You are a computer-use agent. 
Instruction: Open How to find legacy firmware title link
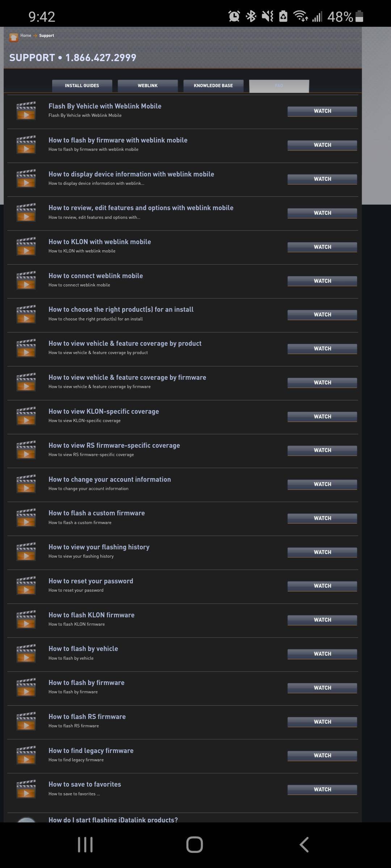[91, 751]
